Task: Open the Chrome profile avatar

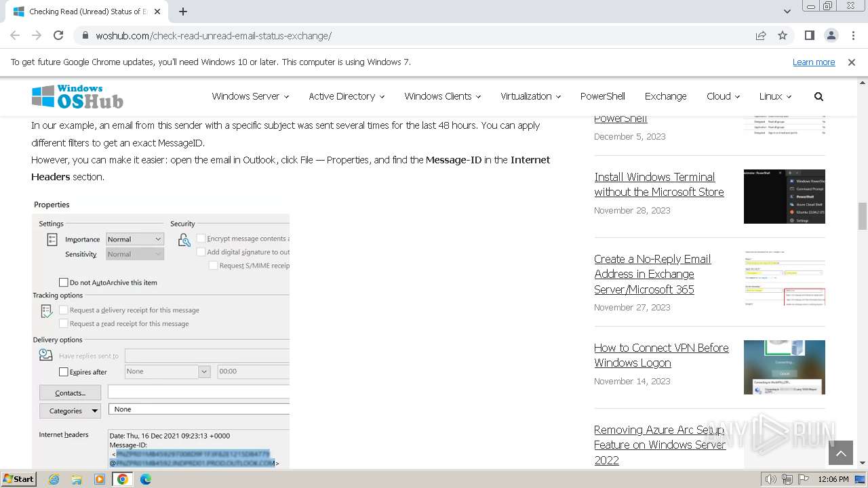Action: [x=831, y=35]
